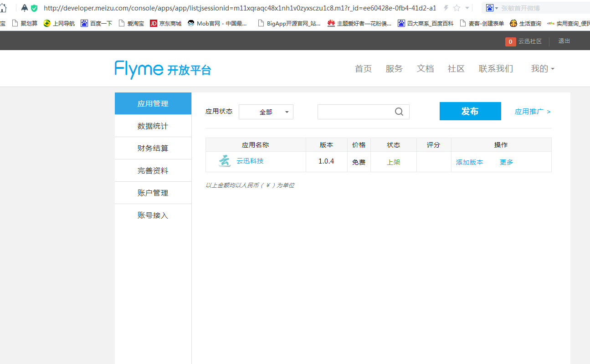Screen dimensions: 590x364
Task: Open 百度一下 bookmark
Action: 97,23
